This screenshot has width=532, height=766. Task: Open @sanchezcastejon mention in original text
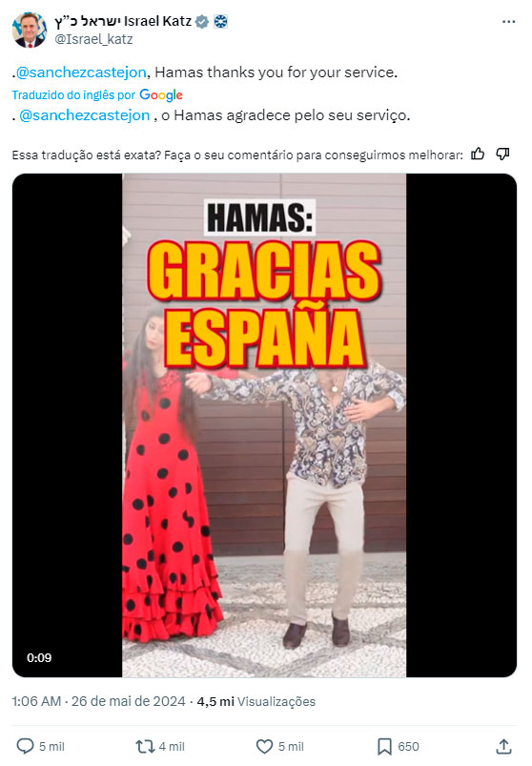pyautogui.click(x=81, y=72)
